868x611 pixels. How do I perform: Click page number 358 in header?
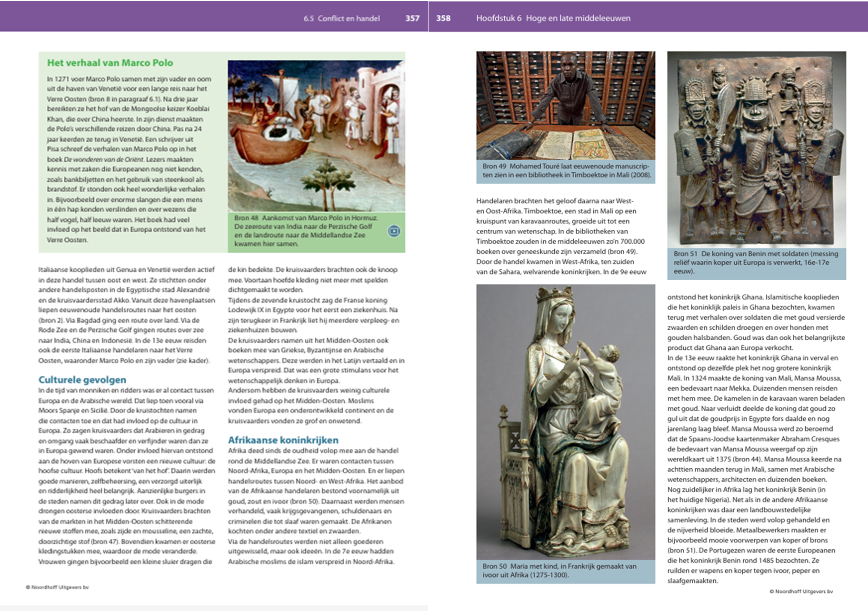point(443,18)
